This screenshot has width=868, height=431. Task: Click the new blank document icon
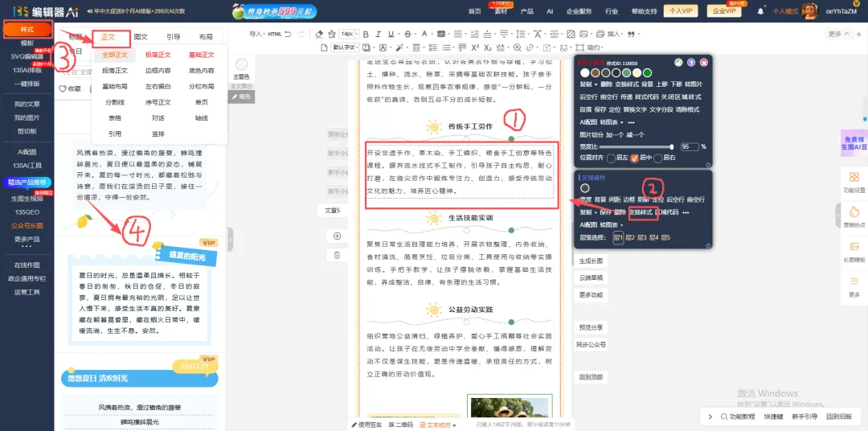click(x=324, y=47)
